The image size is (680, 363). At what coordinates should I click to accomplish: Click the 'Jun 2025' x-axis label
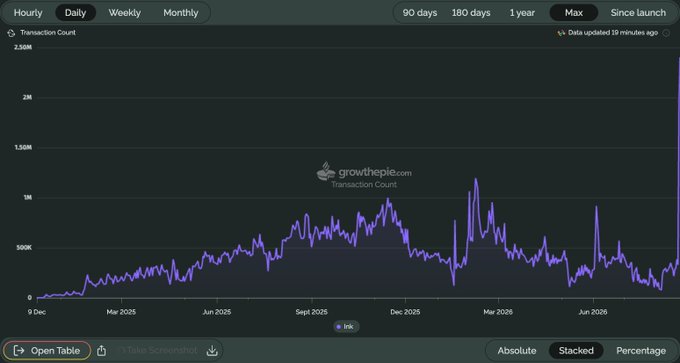point(216,312)
